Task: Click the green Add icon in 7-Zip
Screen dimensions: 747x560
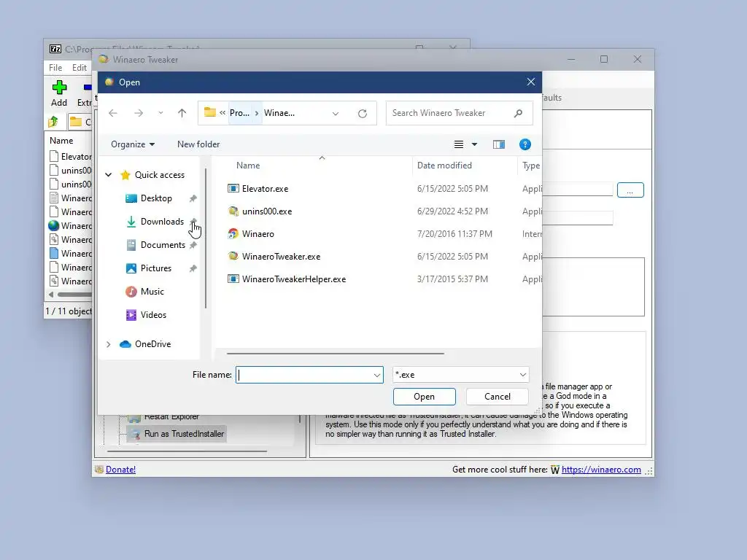Action: 59,87
